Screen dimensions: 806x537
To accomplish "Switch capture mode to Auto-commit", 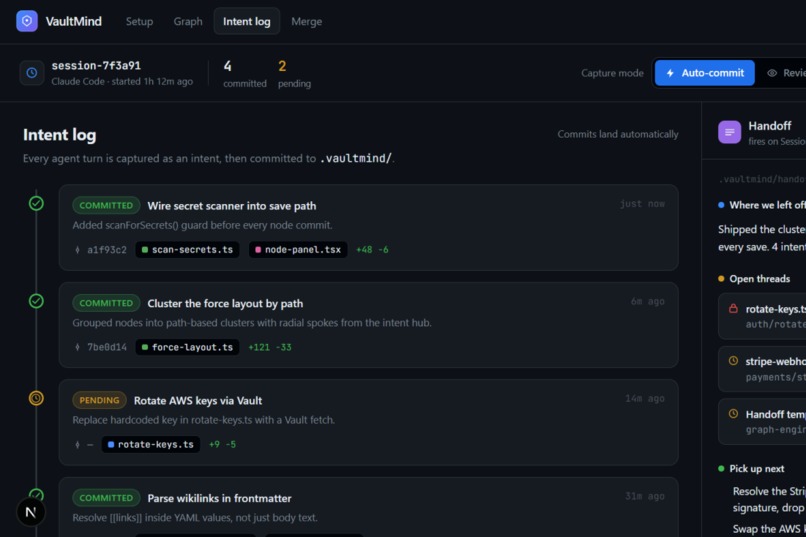I will (x=705, y=73).
